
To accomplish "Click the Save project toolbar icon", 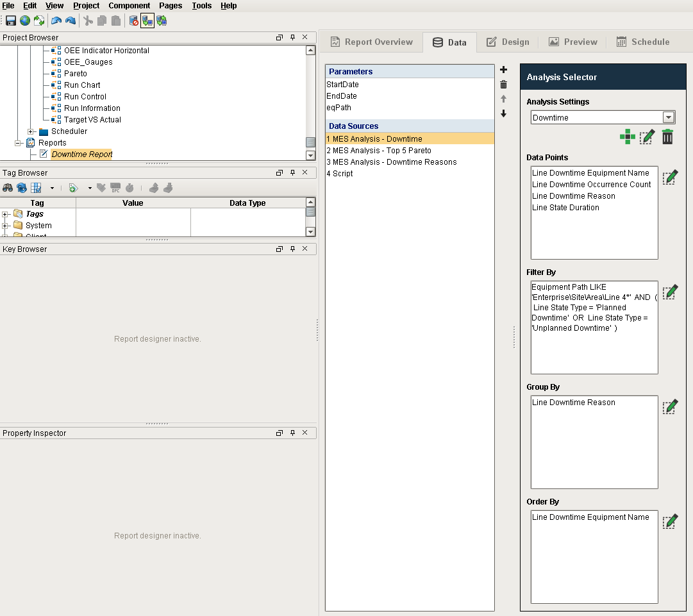I will click(x=11, y=21).
